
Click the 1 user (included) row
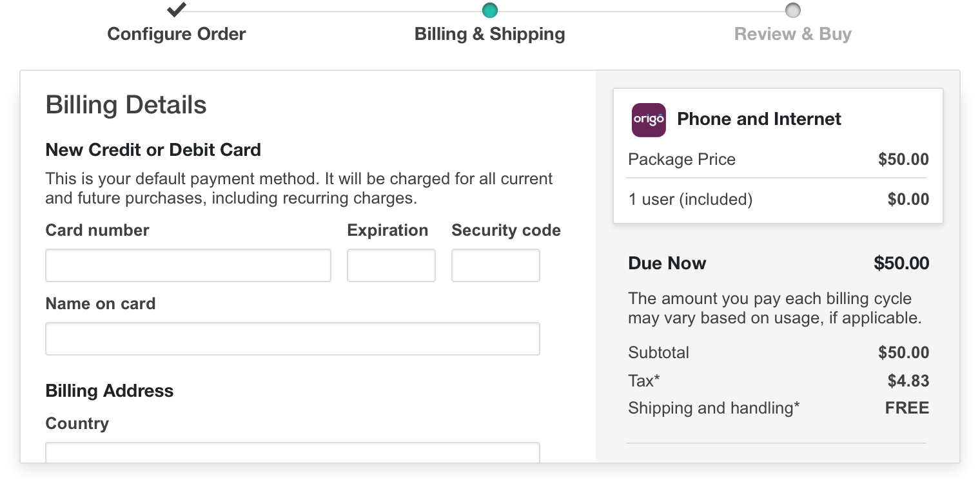778,199
